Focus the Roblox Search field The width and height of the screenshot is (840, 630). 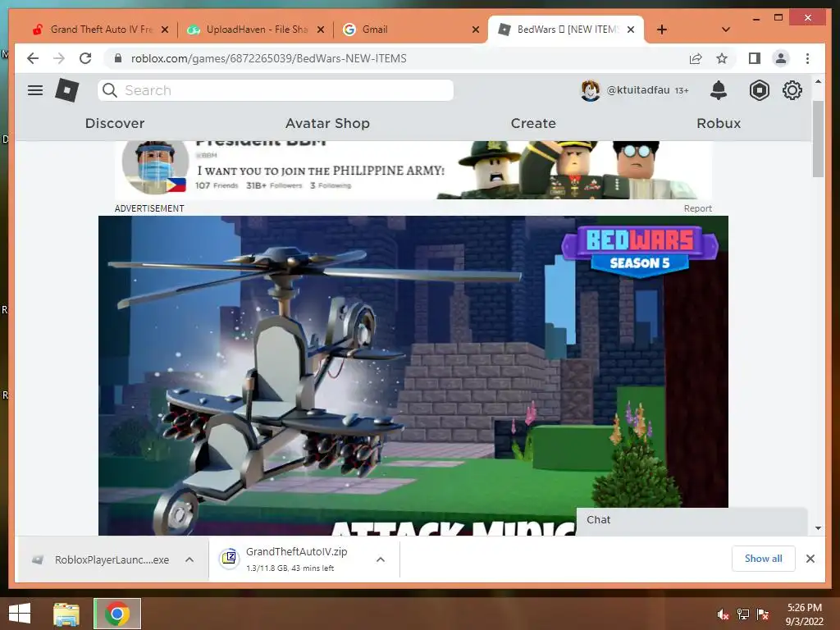276,90
